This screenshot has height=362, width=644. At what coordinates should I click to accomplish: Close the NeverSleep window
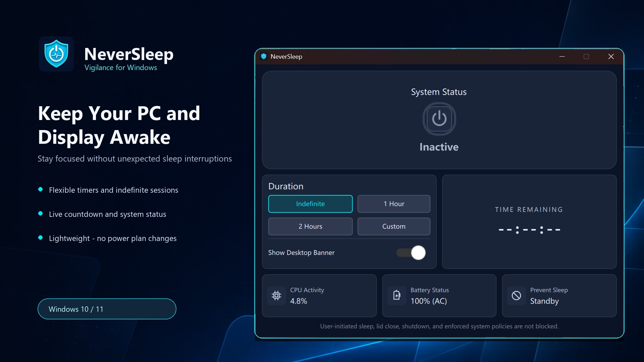(611, 57)
